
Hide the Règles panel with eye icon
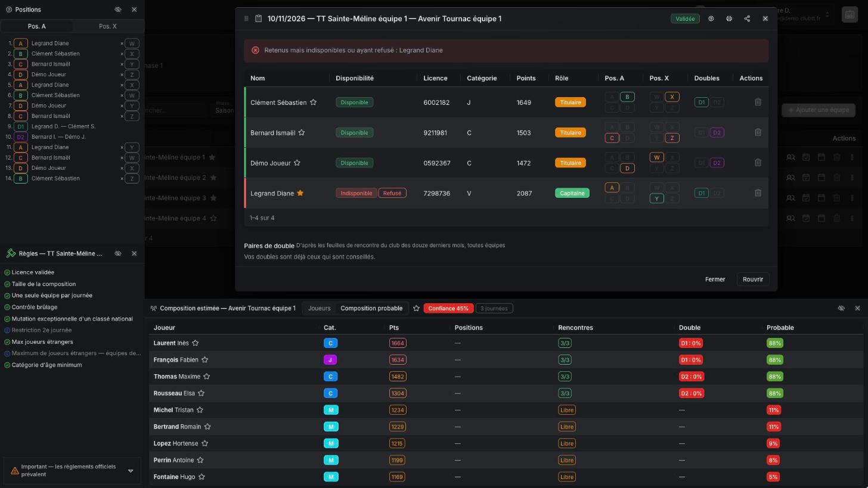click(118, 253)
